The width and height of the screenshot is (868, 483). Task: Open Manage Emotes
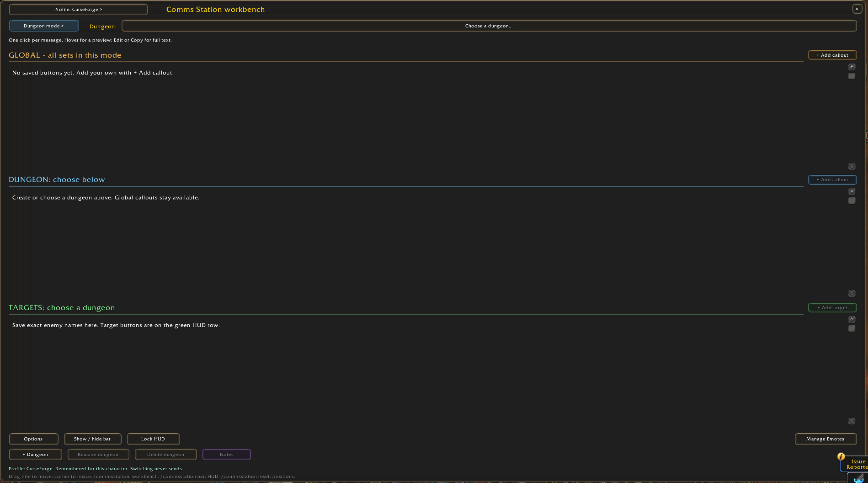(x=825, y=439)
